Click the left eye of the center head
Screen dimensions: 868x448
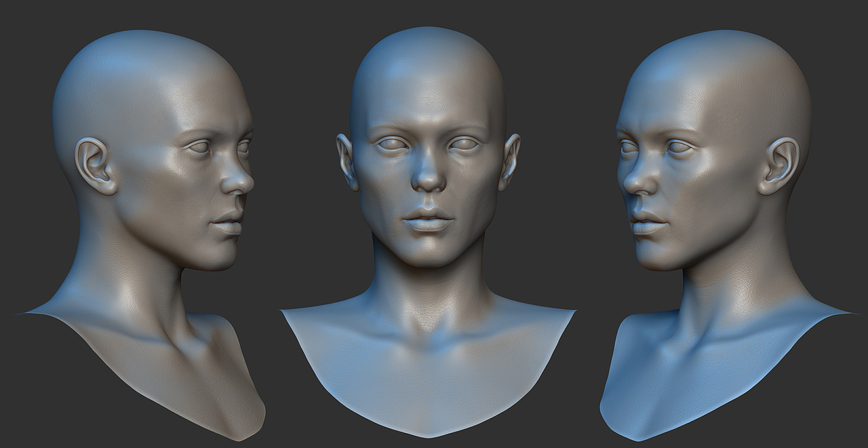[x=391, y=145]
